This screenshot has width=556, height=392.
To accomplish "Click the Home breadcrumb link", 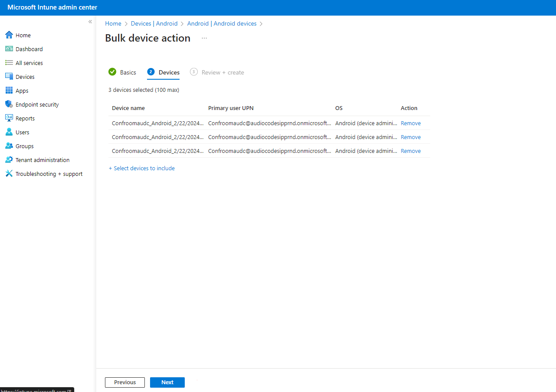I will [x=113, y=23].
